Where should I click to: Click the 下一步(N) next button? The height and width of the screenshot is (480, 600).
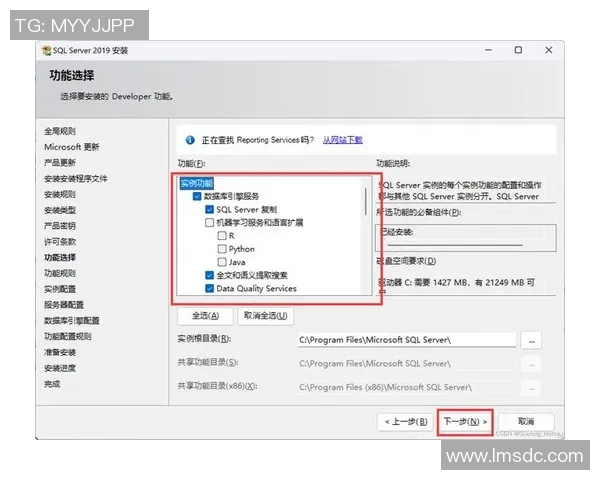point(465,422)
